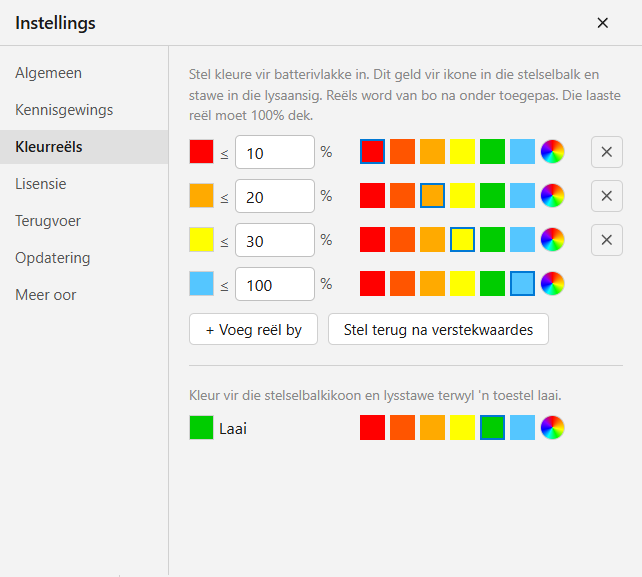Close the Instellings window
This screenshot has width=642, height=577.
(603, 23)
